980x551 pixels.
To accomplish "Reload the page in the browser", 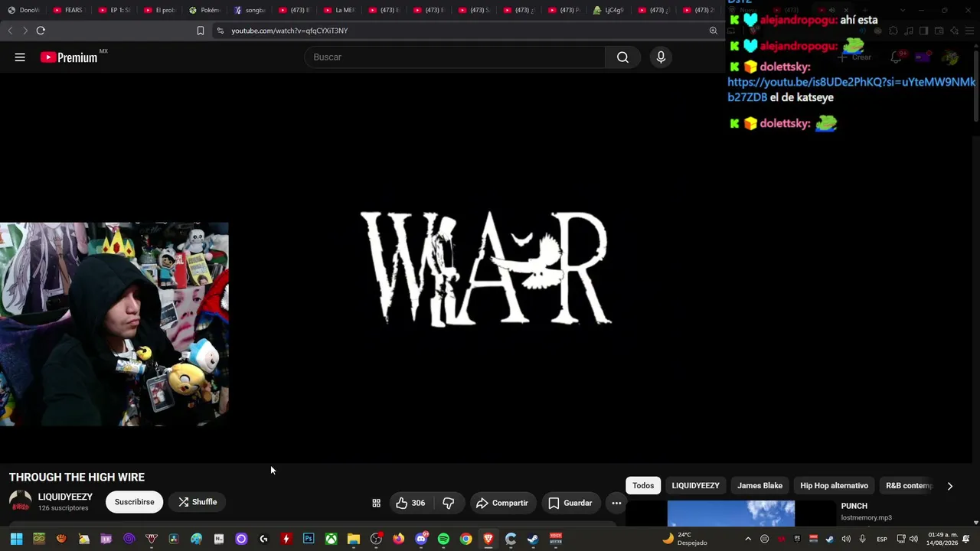I will 41,31.
